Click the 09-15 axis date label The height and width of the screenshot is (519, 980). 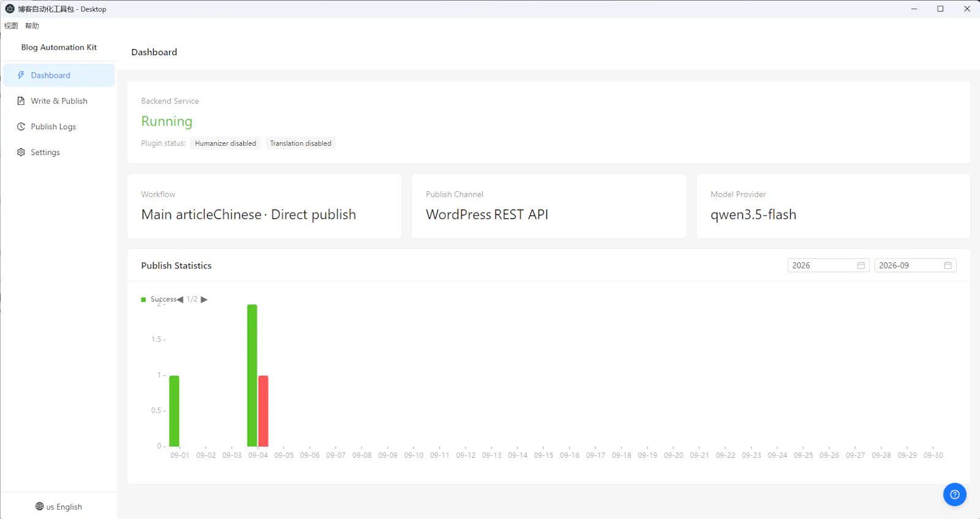click(543, 455)
